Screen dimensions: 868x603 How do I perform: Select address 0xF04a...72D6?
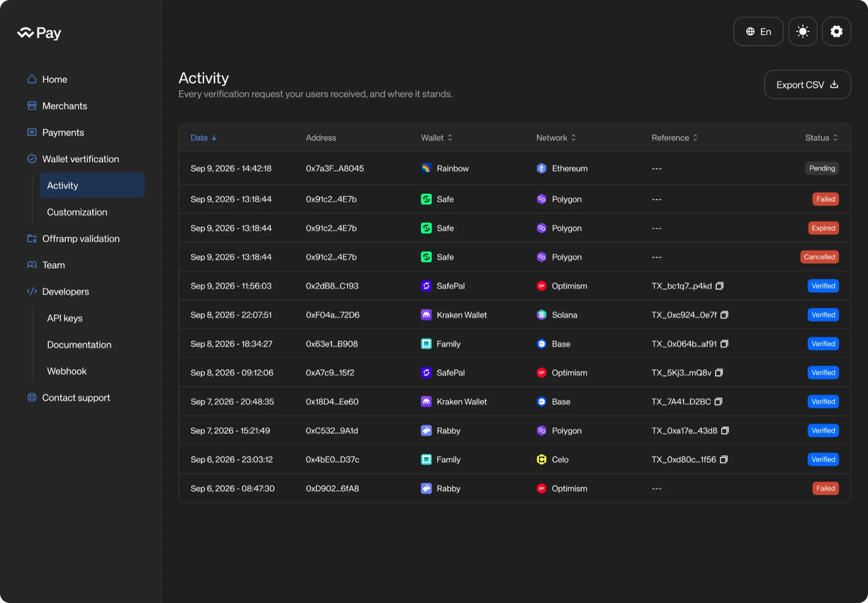(x=333, y=315)
